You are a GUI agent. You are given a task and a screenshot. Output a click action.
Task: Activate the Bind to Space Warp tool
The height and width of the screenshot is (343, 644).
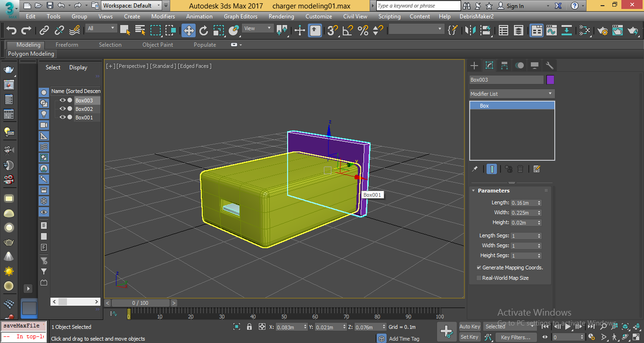[74, 31]
